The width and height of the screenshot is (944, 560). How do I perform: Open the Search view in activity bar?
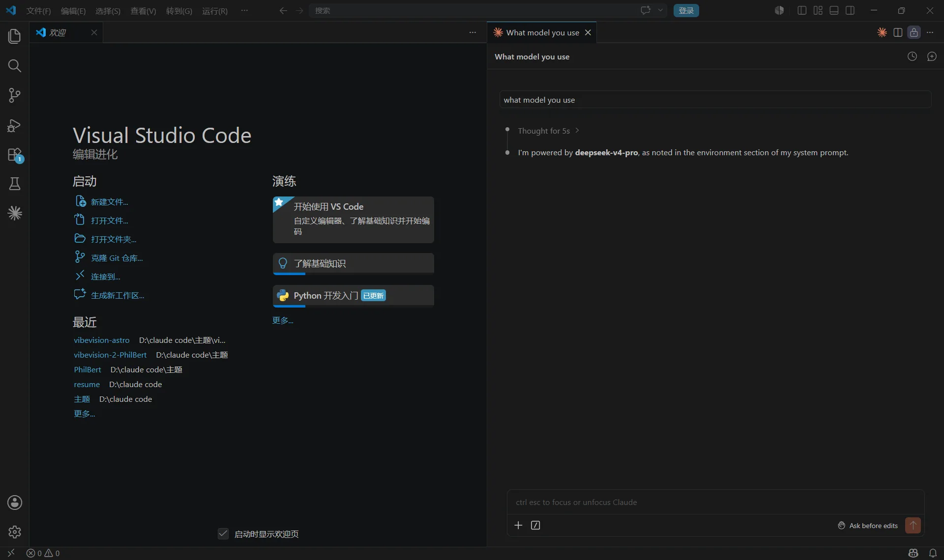[15, 66]
